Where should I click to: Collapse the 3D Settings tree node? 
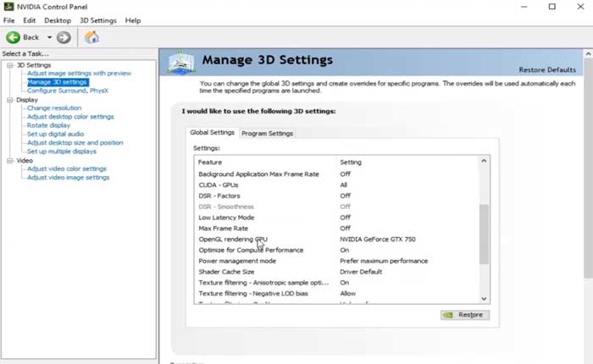9,65
